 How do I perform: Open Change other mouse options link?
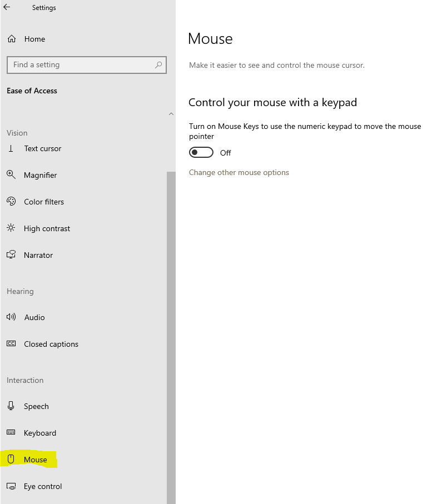tap(239, 172)
